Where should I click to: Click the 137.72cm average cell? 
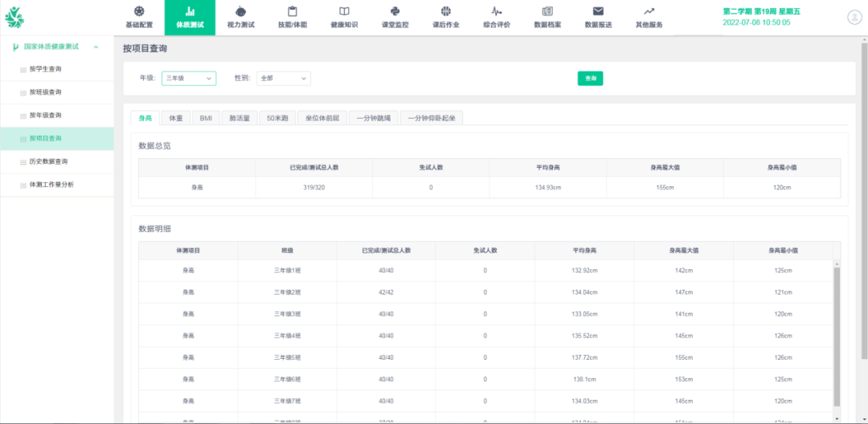[x=584, y=357]
